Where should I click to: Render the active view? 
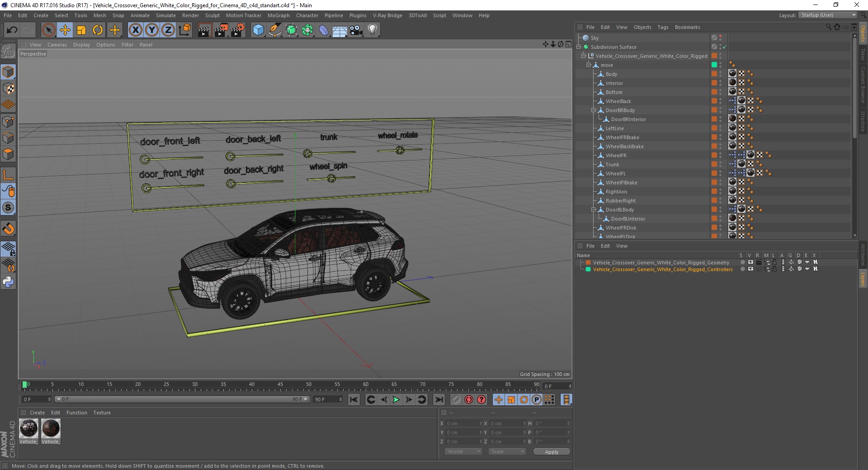[x=204, y=30]
